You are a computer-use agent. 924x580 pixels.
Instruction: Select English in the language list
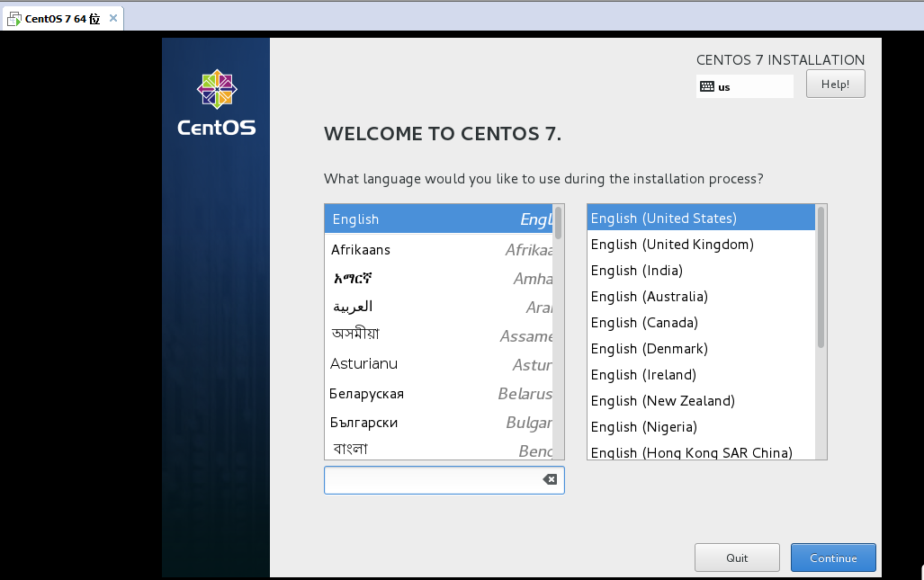(438, 219)
